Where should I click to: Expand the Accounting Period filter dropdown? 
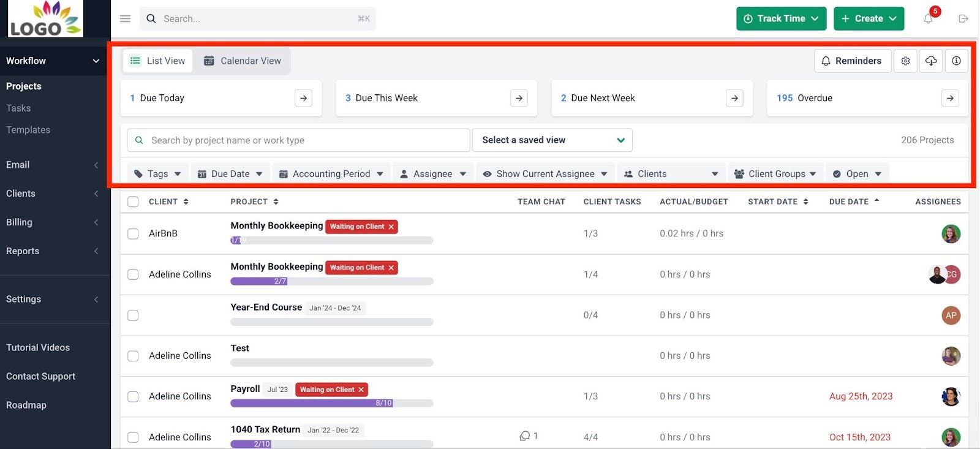click(331, 174)
